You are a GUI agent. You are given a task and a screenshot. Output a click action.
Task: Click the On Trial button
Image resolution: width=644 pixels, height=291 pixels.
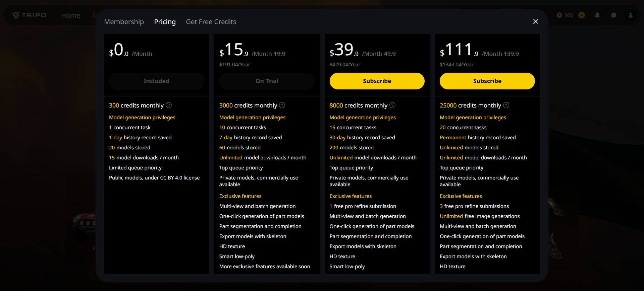pos(267,81)
